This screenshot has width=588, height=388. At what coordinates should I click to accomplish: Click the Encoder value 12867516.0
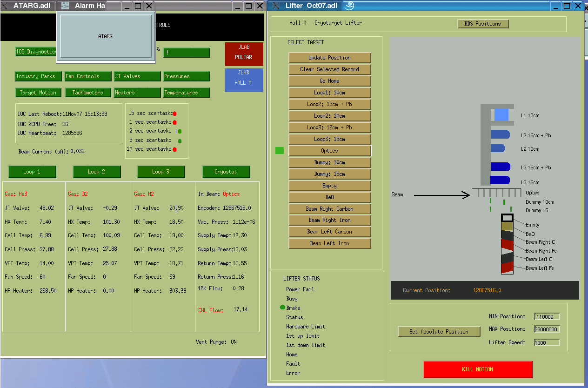[x=237, y=208]
